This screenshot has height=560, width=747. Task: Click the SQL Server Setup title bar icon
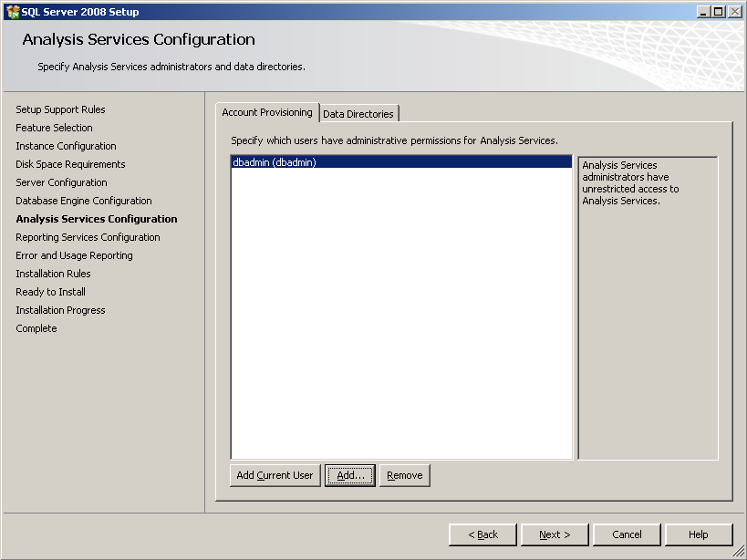(13, 12)
